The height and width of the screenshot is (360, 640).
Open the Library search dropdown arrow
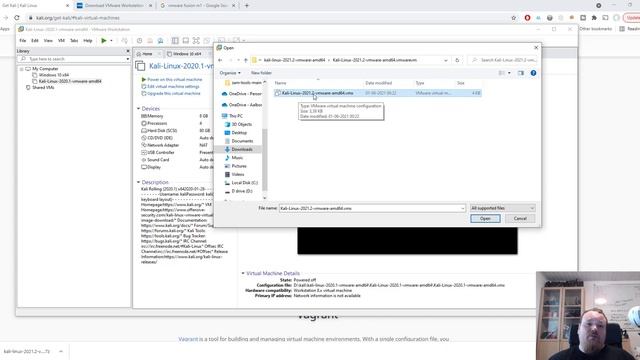128,59
